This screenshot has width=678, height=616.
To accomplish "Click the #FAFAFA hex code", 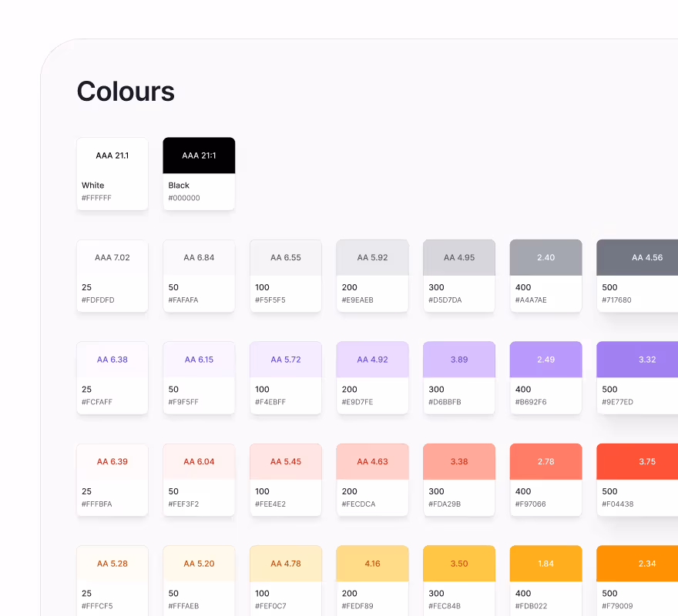I will pyautogui.click(x=183, y=300).
